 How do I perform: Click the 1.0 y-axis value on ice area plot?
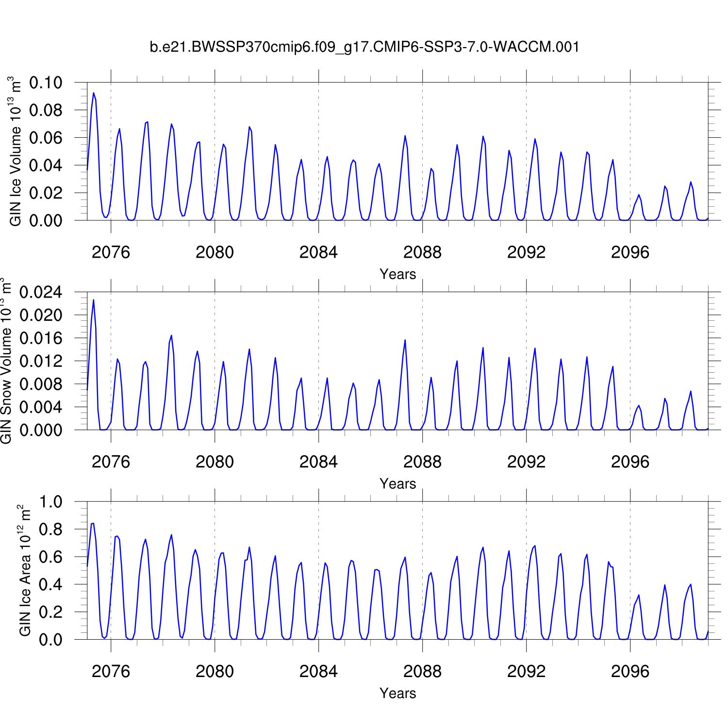point(51,502)
